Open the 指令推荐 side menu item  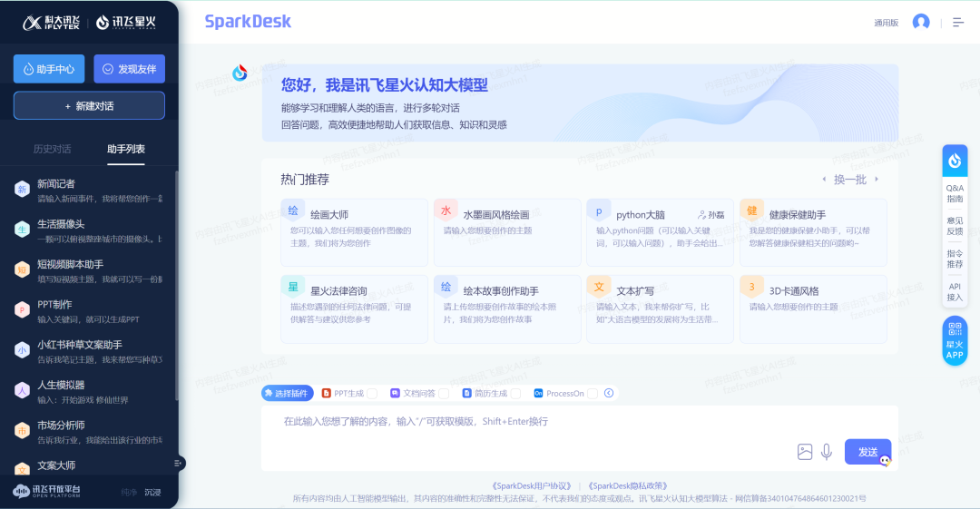(955, 259)
